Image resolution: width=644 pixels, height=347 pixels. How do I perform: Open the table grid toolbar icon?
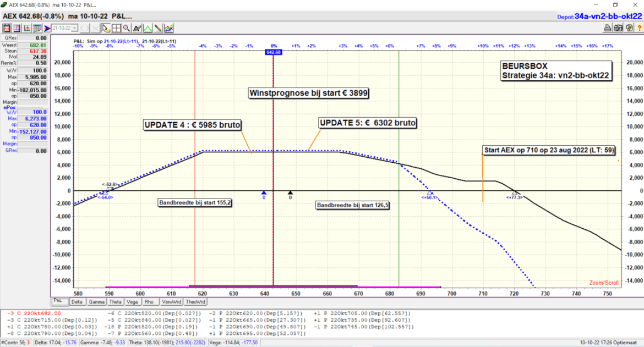coord(37,28)
